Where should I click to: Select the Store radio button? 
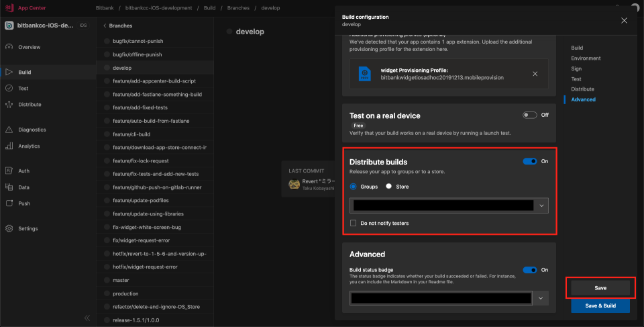(388, 186)
